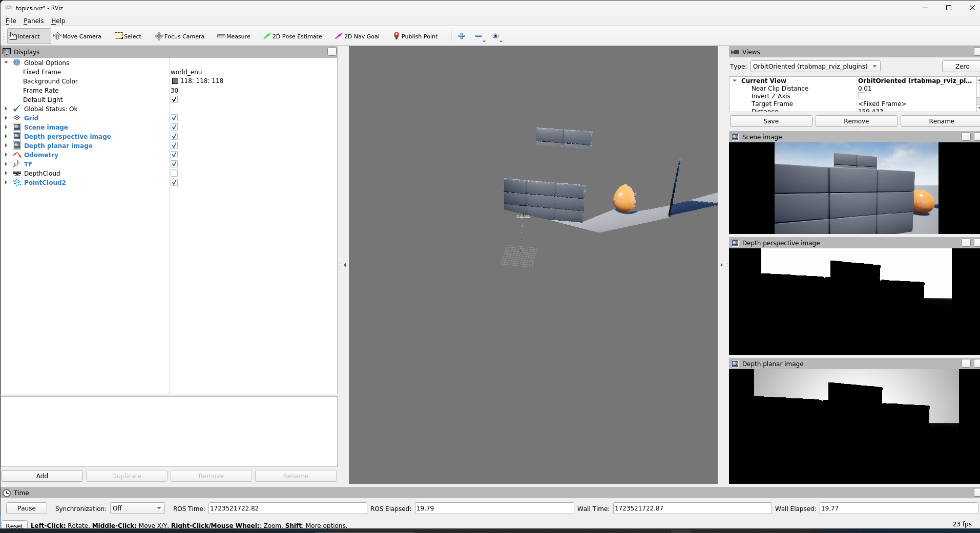Disable the Grid display checkbox
The height and width of the screenshot is (533, 980).
tap(174, 118)
